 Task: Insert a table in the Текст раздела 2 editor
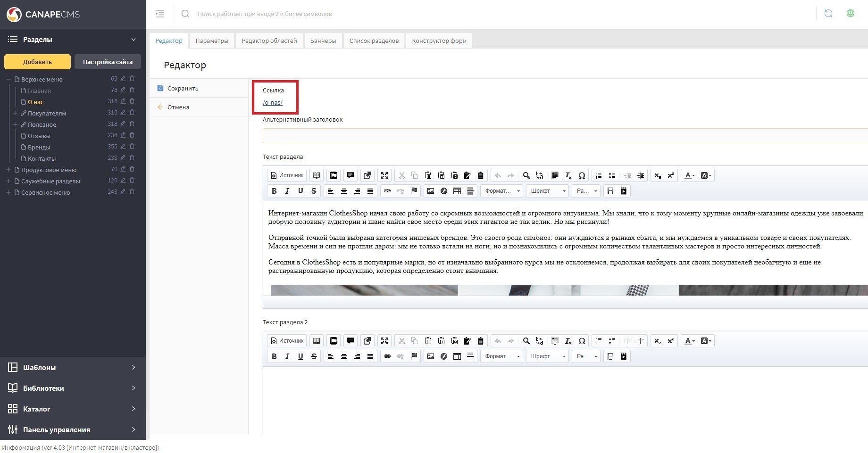click(x=457, y=356)
